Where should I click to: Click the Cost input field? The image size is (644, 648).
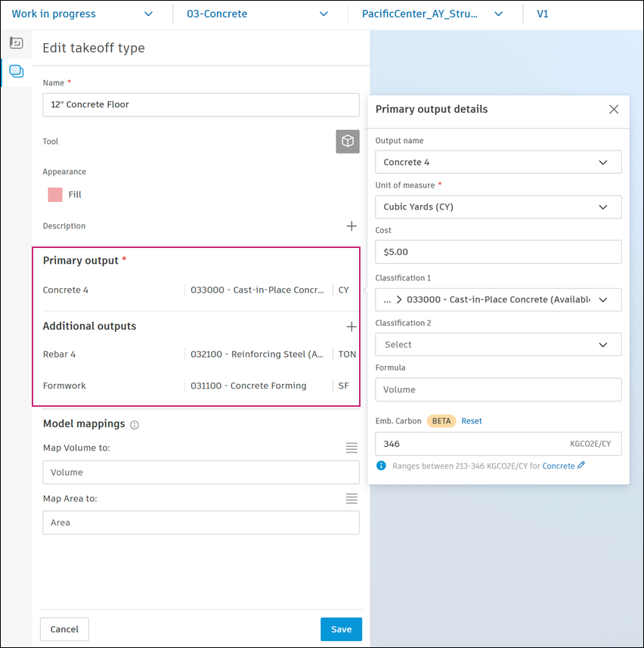(498, 252)
